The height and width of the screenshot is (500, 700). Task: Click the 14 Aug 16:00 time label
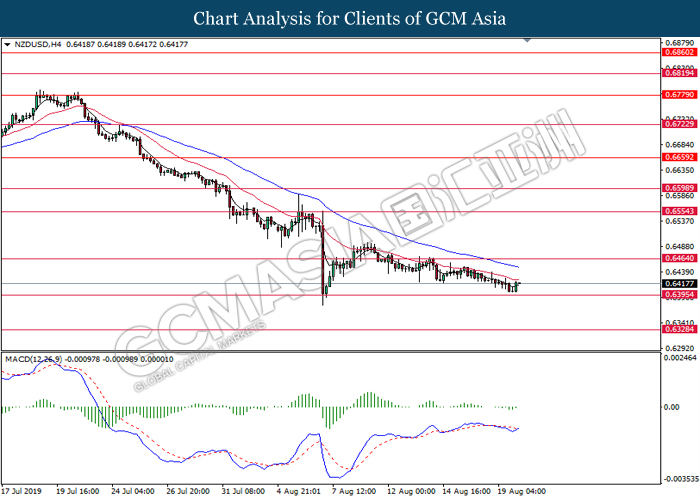[x=467, y=491]
